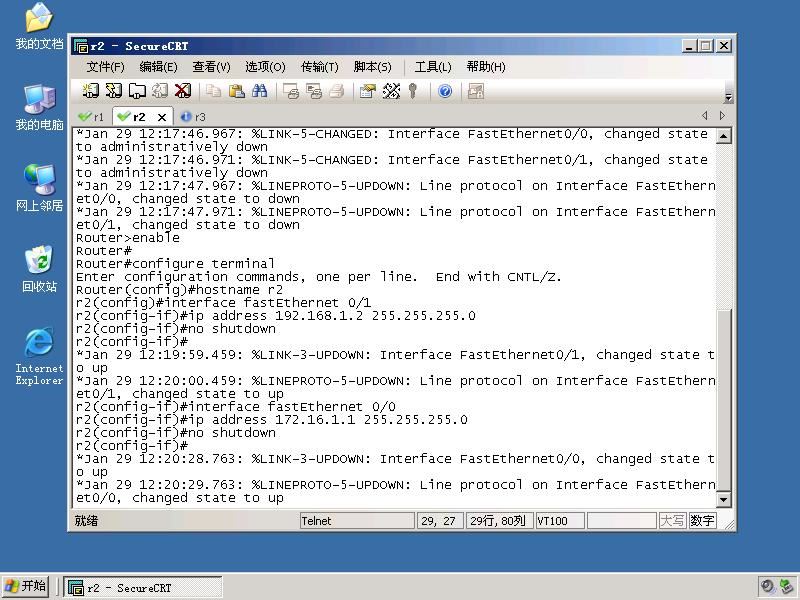
Task: Open the 工具(L) menu
Action: (433, 67)
